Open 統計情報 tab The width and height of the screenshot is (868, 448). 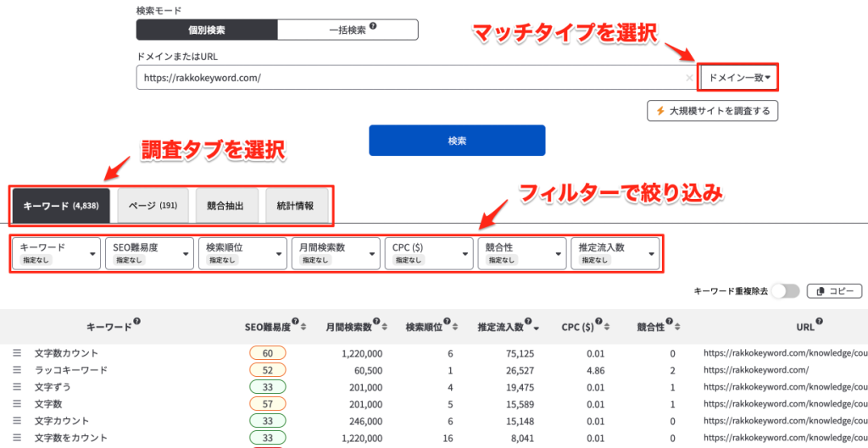(x=297, y=206)
